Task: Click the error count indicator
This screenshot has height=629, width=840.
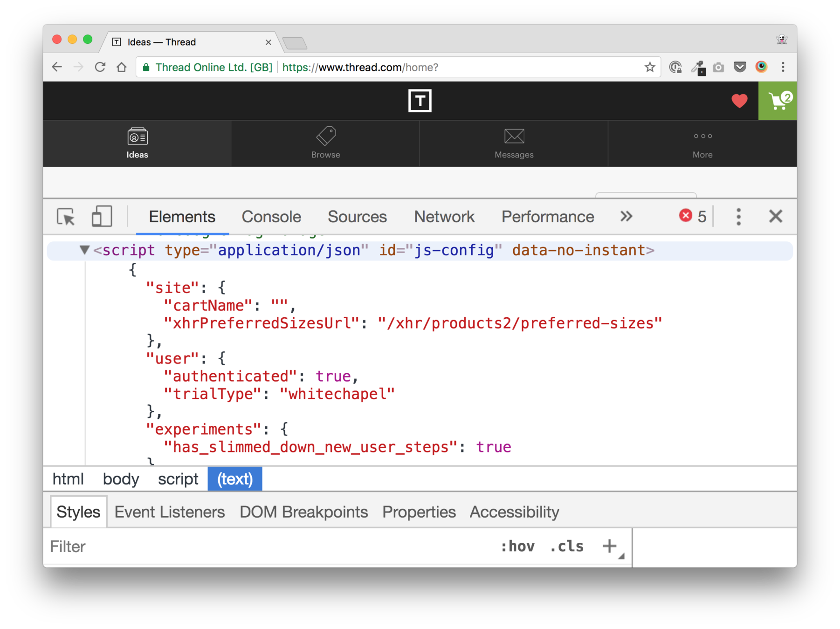Action: click(x=692, y=216)
